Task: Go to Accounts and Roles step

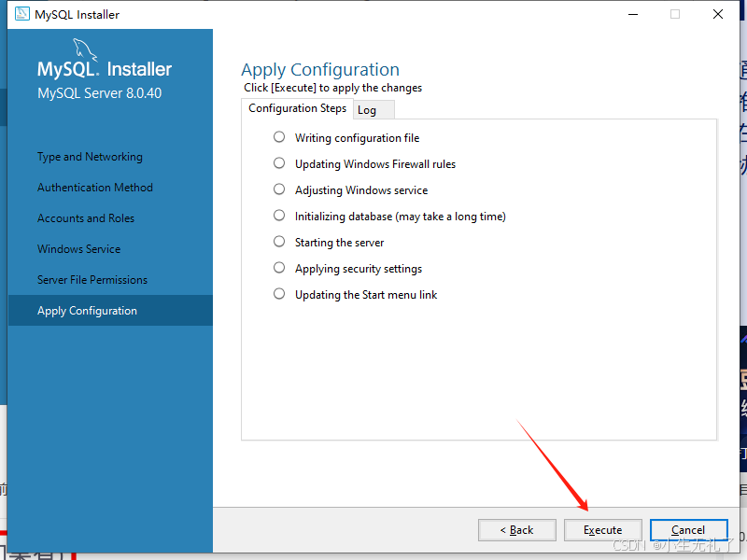Action: pos(86,218)
